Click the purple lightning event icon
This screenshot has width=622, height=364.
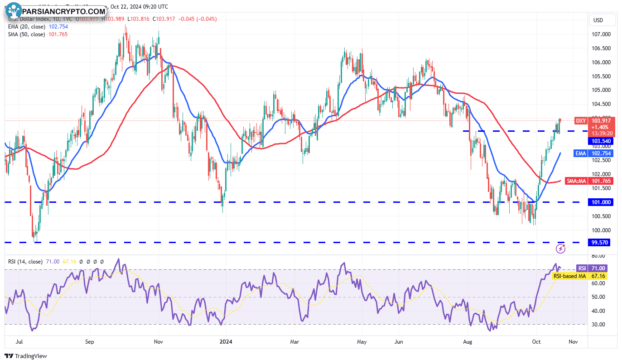click(x=561, y=248)
